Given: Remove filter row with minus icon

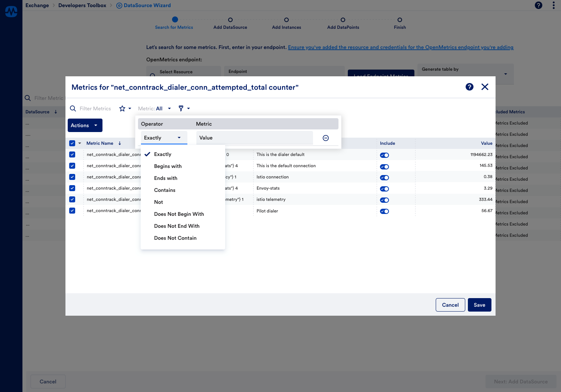Looking at the screenshot, I should point(326,138).
